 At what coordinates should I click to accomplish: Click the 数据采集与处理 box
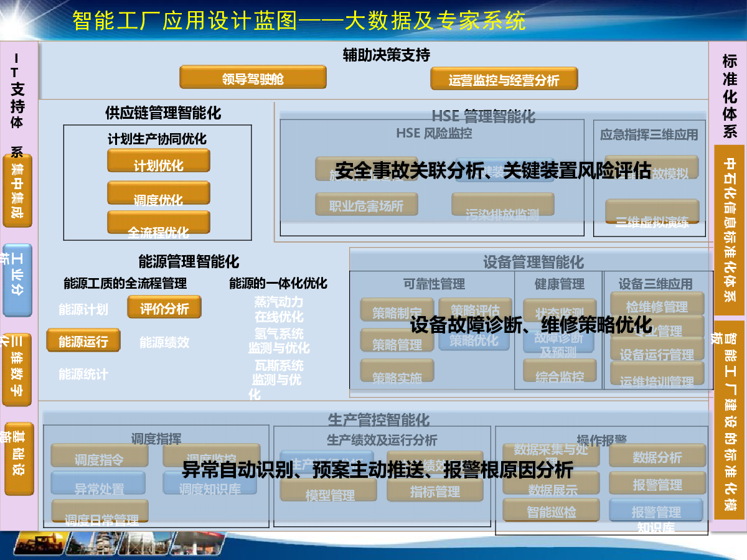point(552,455)
